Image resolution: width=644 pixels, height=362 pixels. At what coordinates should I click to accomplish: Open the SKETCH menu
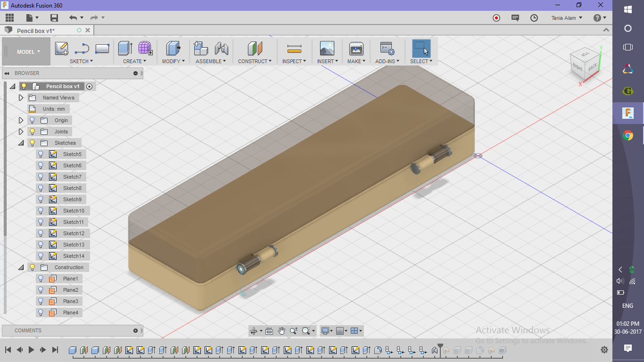pos(81,61)
